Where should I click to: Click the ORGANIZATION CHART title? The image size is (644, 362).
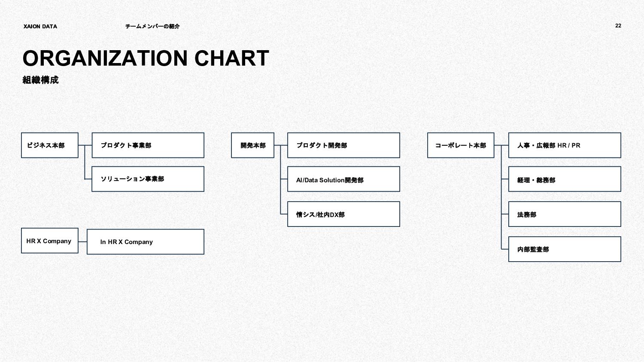(x=146, y=58)
